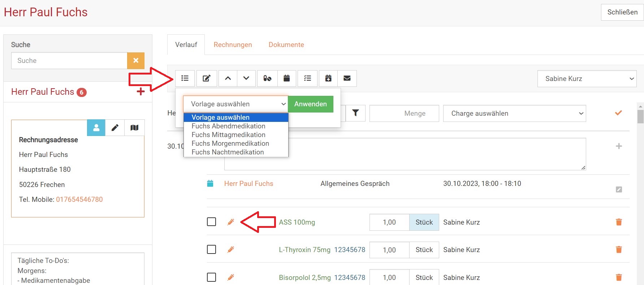644x285 pixels.
Task: Click the filter funnel icon
Action: click(355, 113)
